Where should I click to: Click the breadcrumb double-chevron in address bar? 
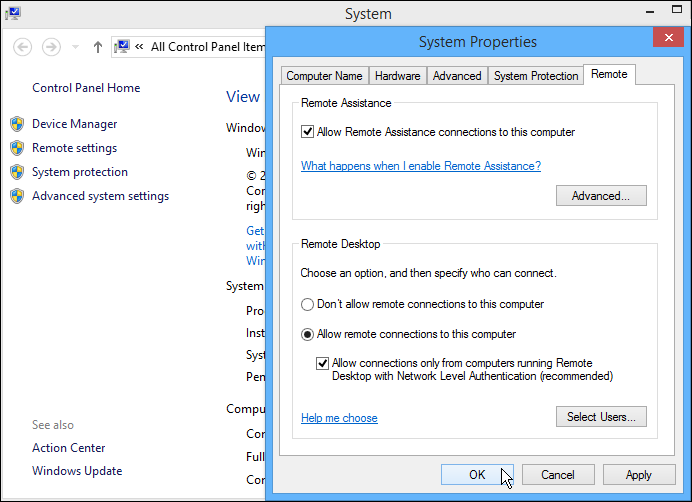(x=139, y=46)
